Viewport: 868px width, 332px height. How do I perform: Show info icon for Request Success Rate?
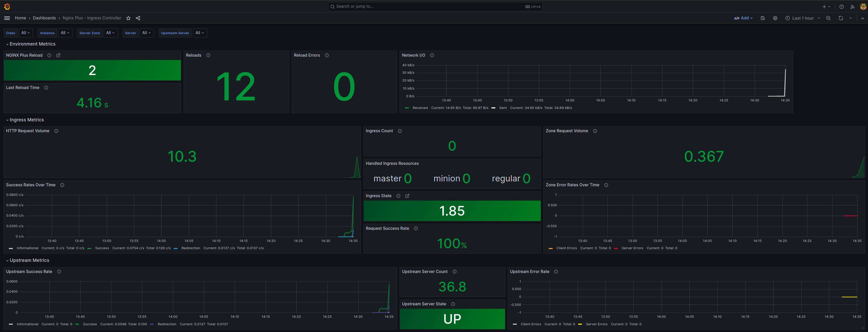click(x=416, y=228)
